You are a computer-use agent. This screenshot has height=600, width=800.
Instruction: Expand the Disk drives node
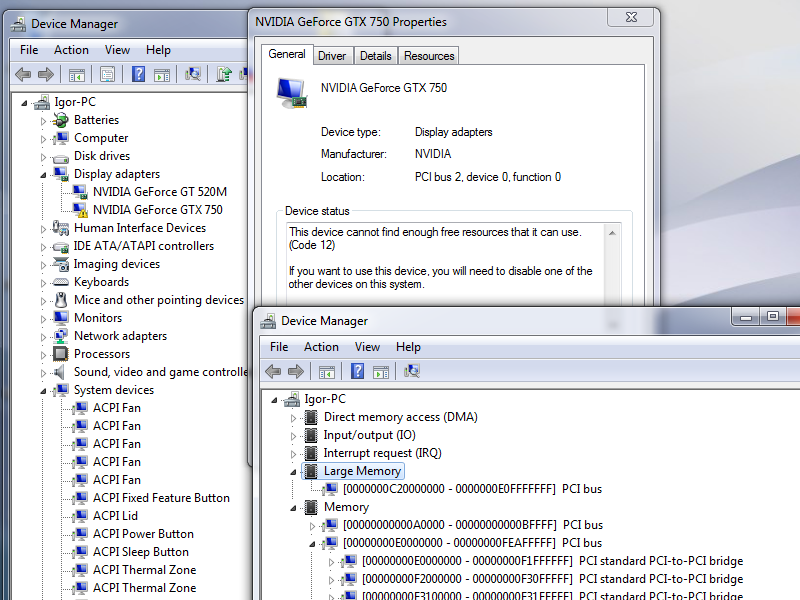click(x=43, y=157)
